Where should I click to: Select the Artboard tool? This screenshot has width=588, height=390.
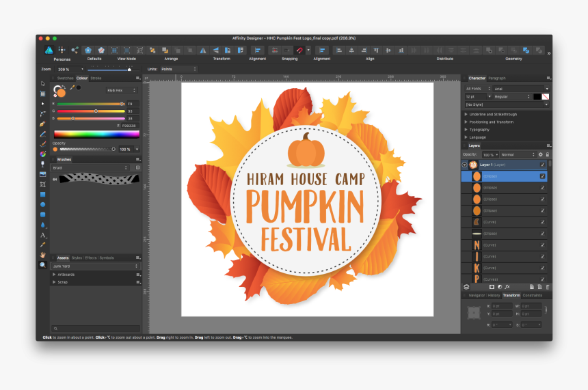click(x=43, y=94)
